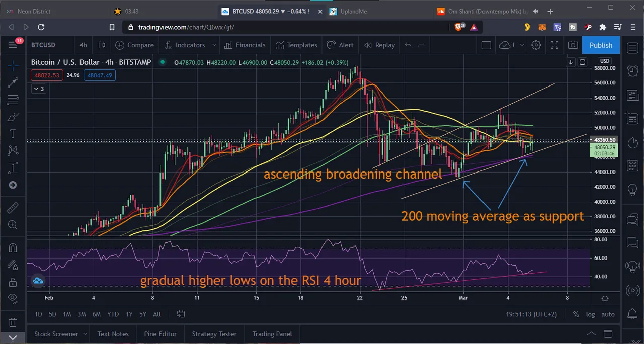Screen dimensions: 644x344
Task: Open the candlestick chart style selector
Action: [x=102, y=45]
